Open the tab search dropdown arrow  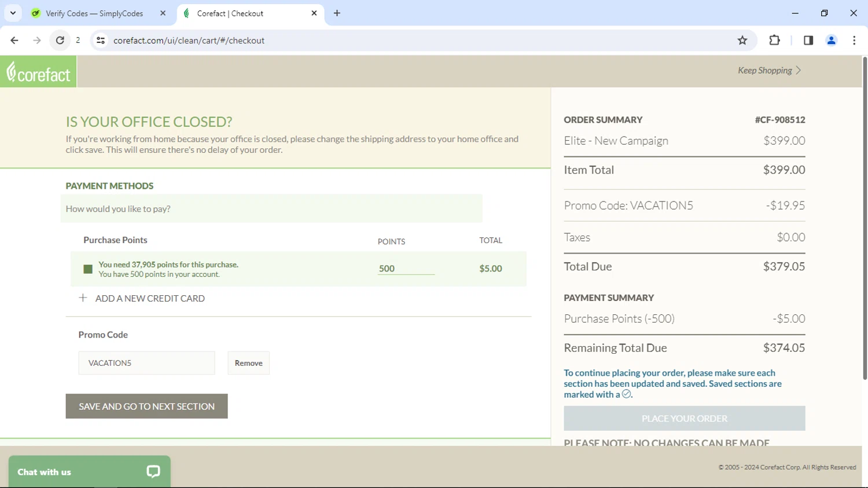[13, 13]
